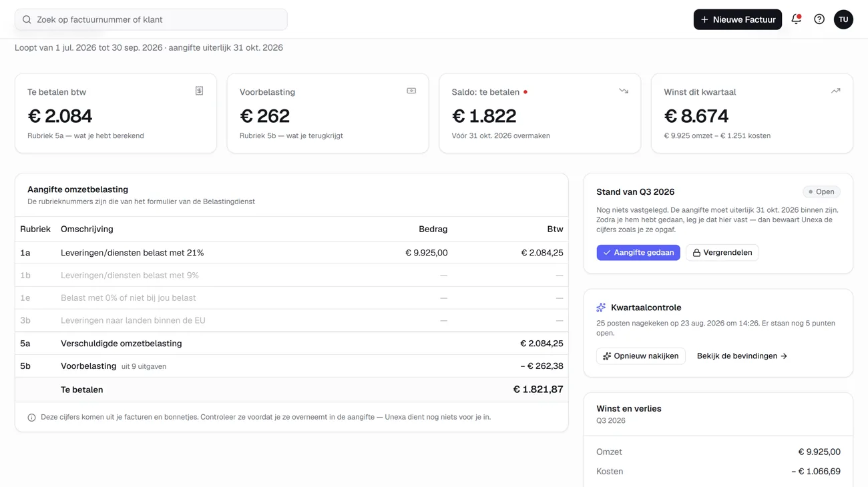This screenshot has width=868, height=487.
Task: Open the help question mark icon
Action: (819, 19)
